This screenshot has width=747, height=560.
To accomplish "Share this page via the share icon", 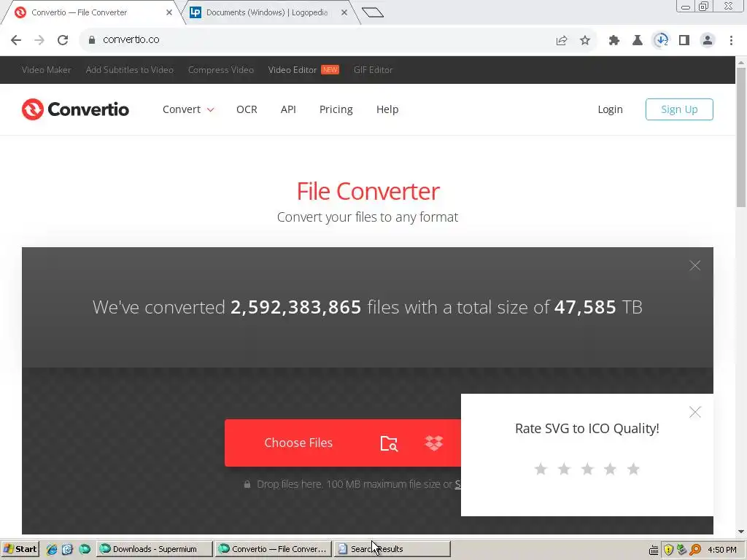I will pyautogui.click(x=562, y=41).
